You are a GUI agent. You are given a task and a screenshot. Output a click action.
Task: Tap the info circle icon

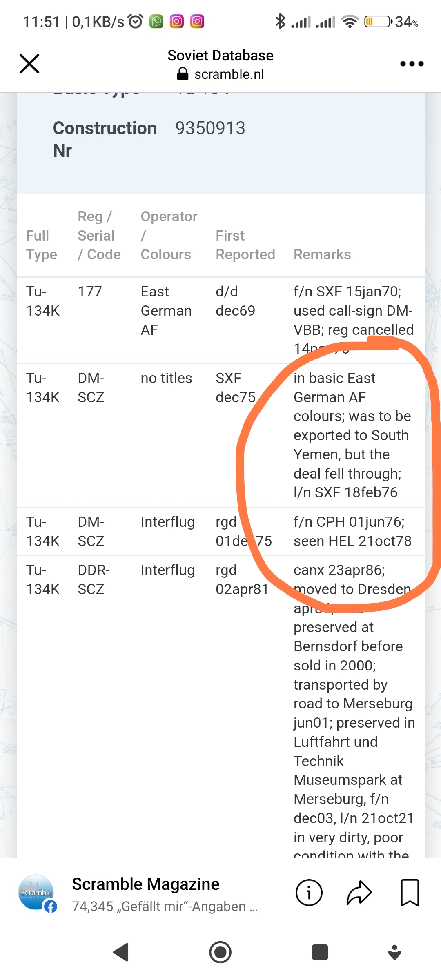point(309,893)
